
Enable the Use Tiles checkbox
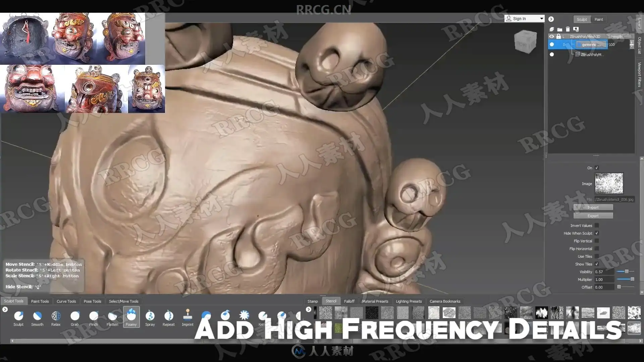[597, 256]
